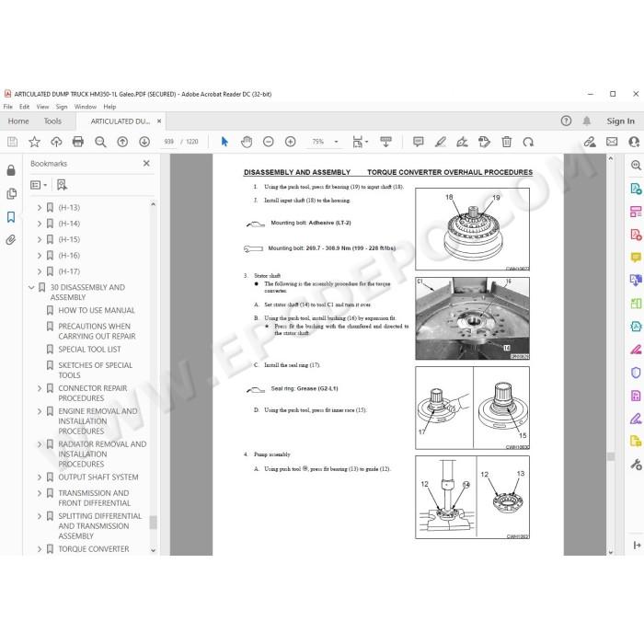Expand the OUTPUT SHAFT SYSTEM bookmark
Screen dimensions: 644x644
pos(40,477)
